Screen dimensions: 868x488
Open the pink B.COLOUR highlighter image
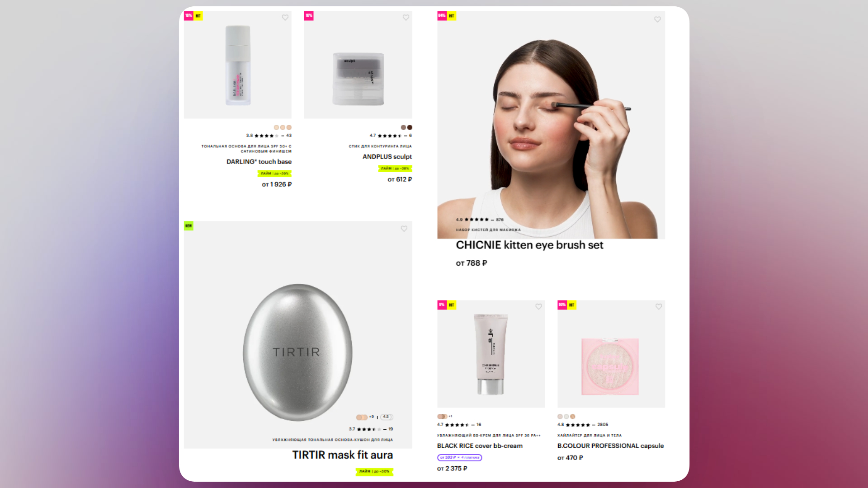pos(610,366)
